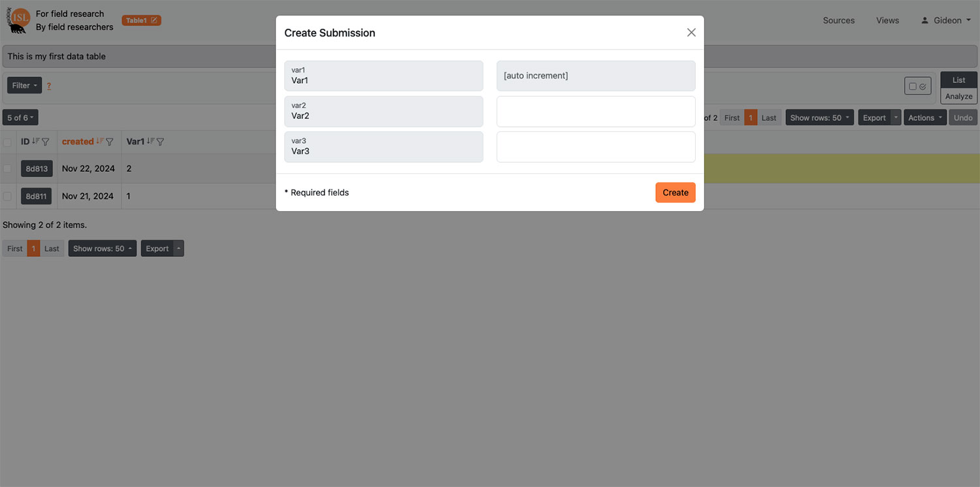
Task: Switch to the Analyze view tab
Action: [x=958, y=96]
